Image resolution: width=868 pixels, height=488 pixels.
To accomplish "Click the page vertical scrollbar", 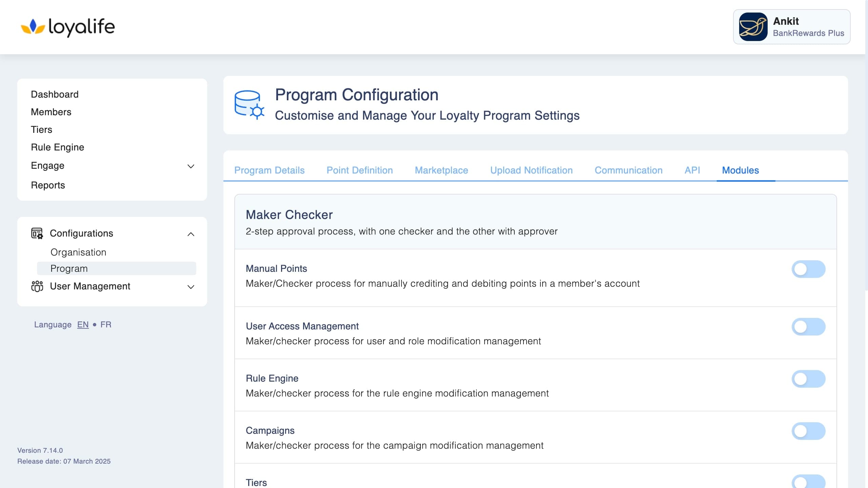I will tap(866, 146).
